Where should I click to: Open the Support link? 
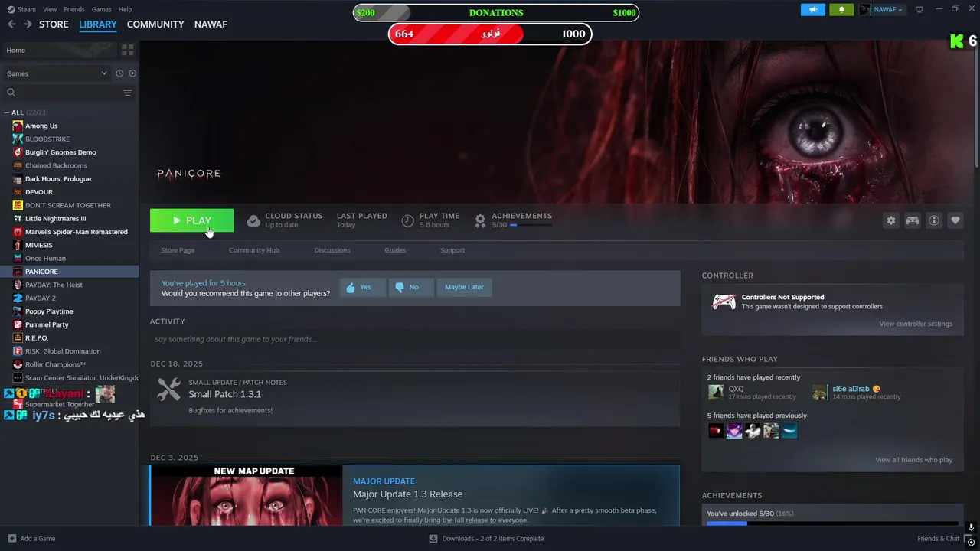[452, 250]
